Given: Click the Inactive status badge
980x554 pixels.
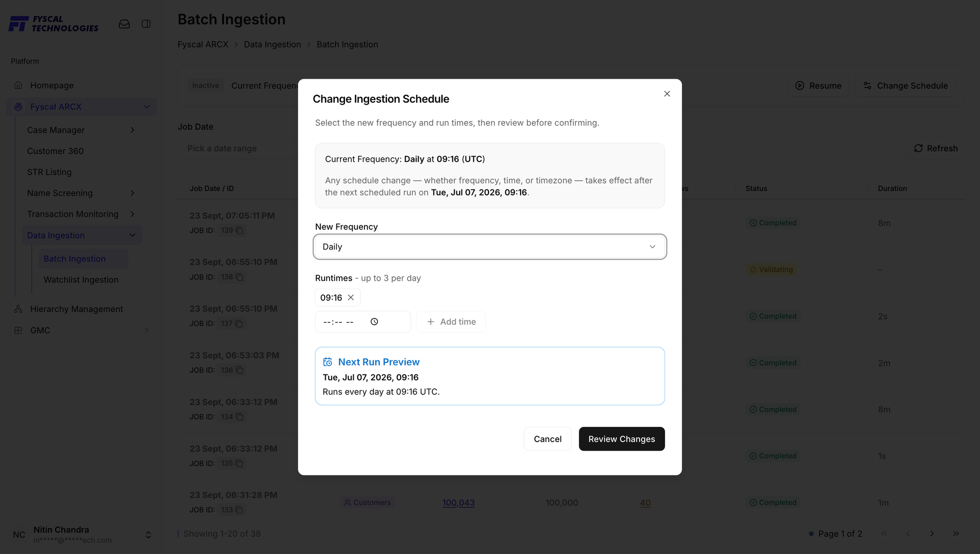Looking at the screenshot, I should 205,86.
